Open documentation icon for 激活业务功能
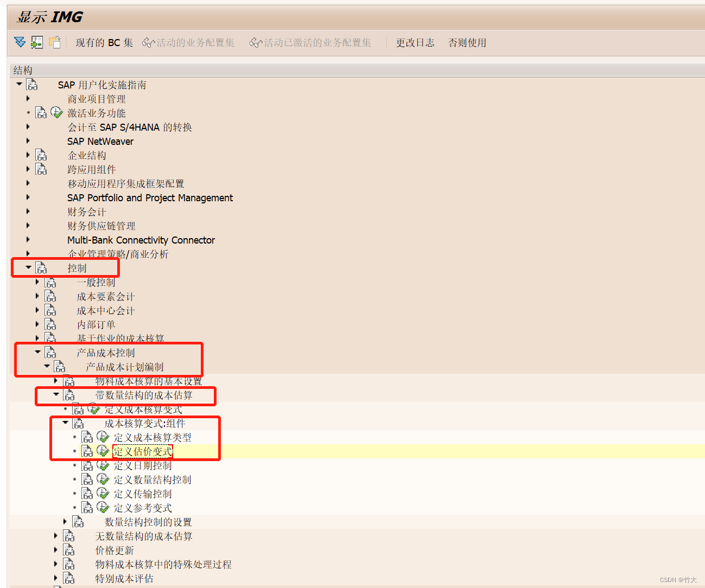705x588 pixels. point(41,113)
